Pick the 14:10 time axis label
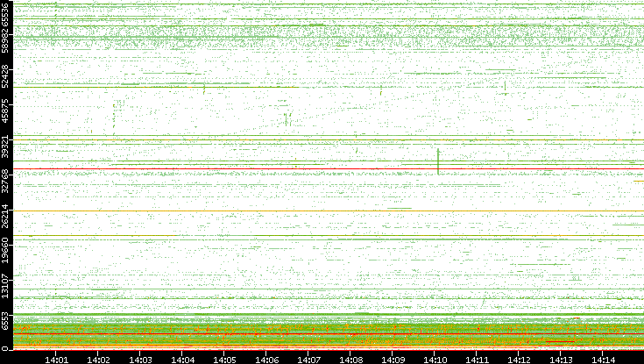 pos(435,360)
